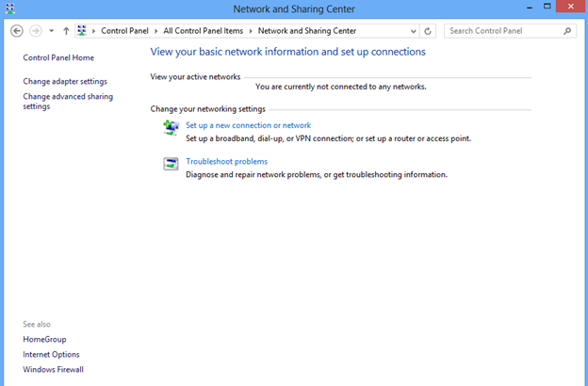Focus the Search Control Panel field

tap(510, 31)
